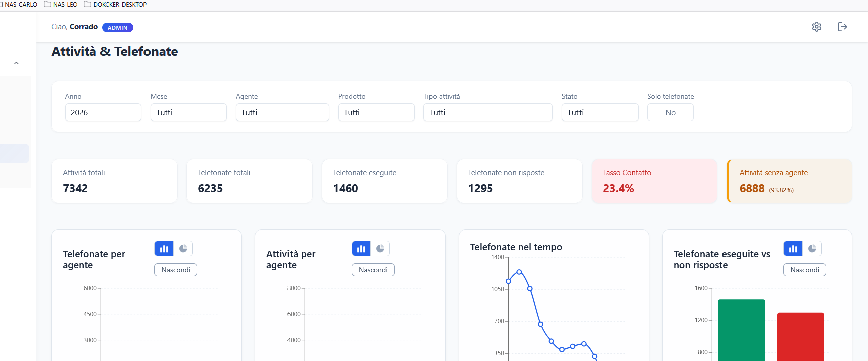Viewport: 868px width, 361px height.
Task: Click the ADMIN badge next to Corrado
Action: 118,28
